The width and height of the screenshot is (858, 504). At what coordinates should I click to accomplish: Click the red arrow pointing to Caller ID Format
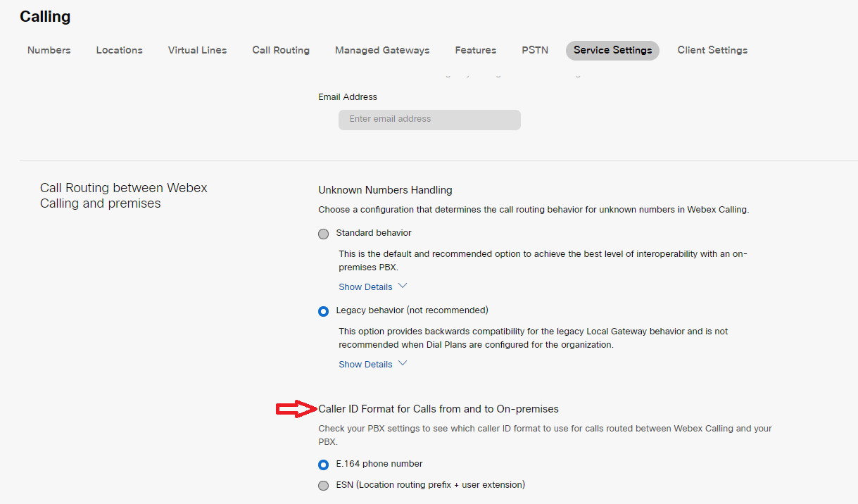tap(296, 409)
